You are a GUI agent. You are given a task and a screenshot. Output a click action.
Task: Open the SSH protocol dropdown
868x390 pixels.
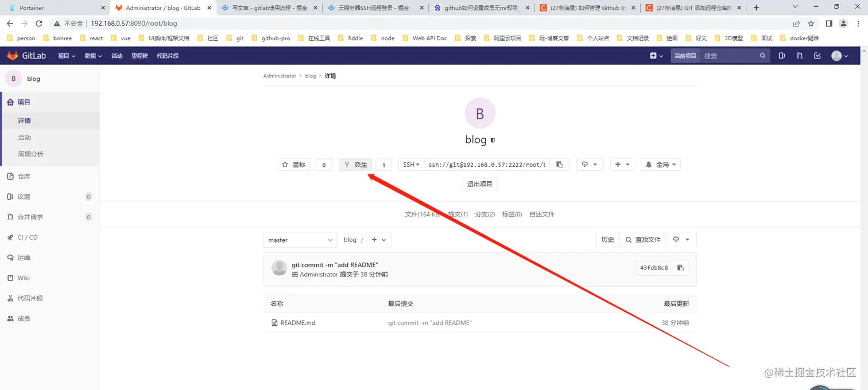click(x=411, y=165)
